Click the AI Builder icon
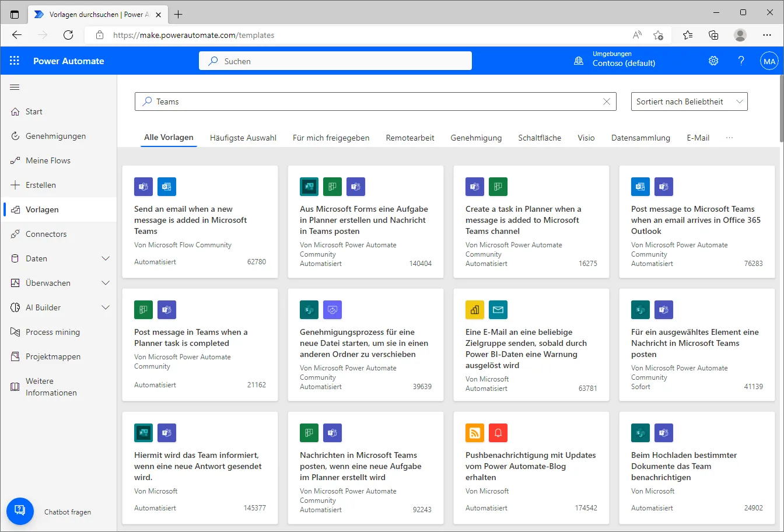 [15, 307]
